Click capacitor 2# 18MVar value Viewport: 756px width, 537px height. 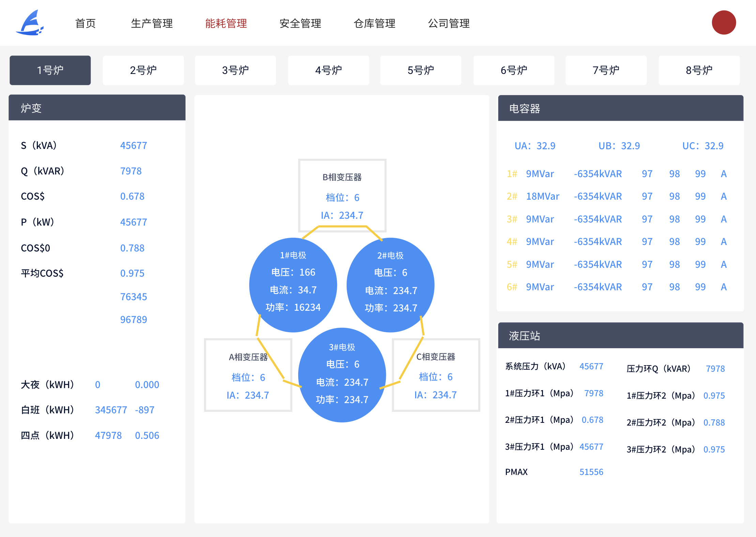(x=543, y=196)
